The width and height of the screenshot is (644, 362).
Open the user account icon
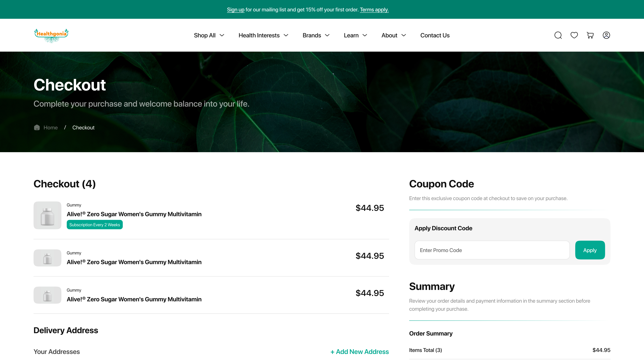coord(606,35)
